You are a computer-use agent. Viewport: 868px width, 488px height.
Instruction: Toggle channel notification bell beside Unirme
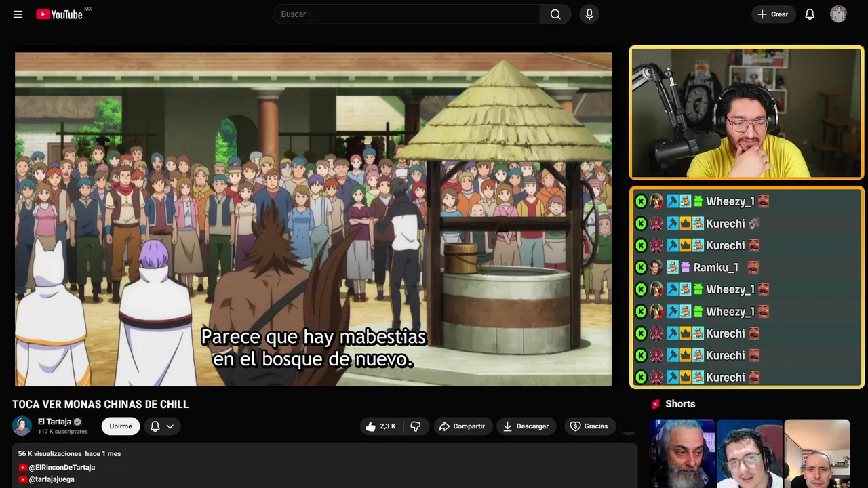pyautogui.click(x=155, y=426)
